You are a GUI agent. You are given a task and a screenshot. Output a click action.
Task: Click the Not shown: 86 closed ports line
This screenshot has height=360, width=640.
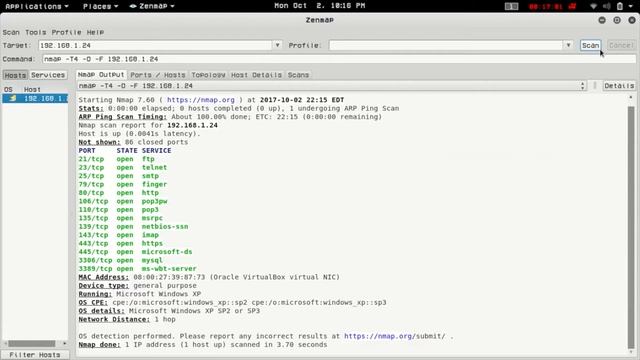point(133,142)
